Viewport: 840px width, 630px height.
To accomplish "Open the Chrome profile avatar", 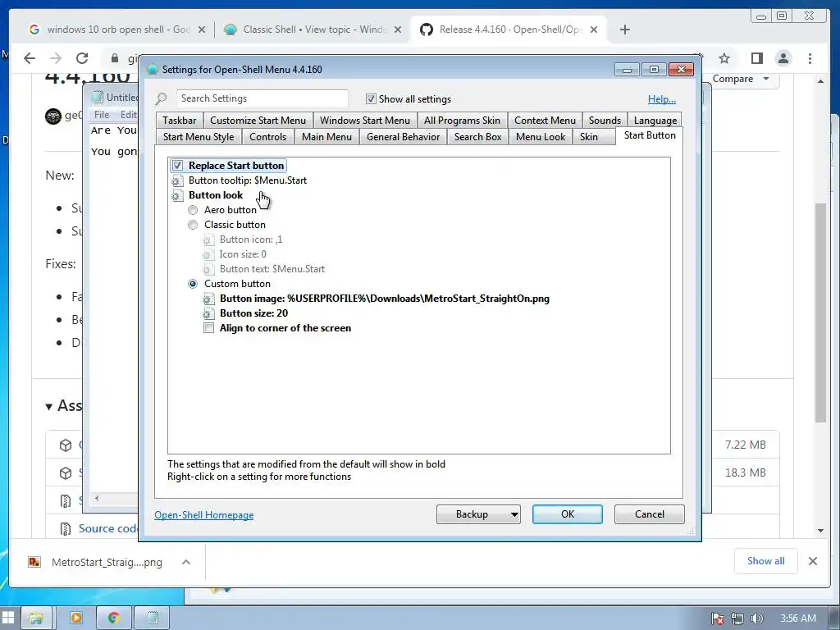I will click(783, 58).
